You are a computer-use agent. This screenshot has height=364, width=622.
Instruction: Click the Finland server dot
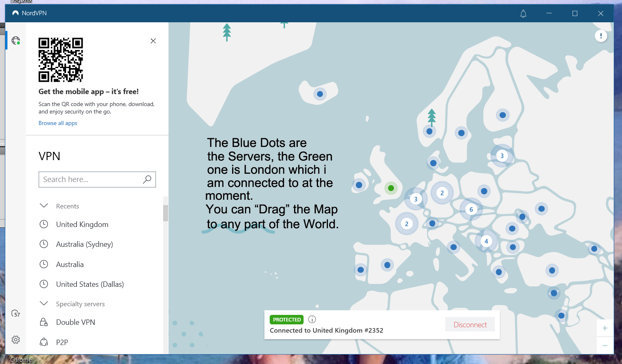[x=503, y=115]
